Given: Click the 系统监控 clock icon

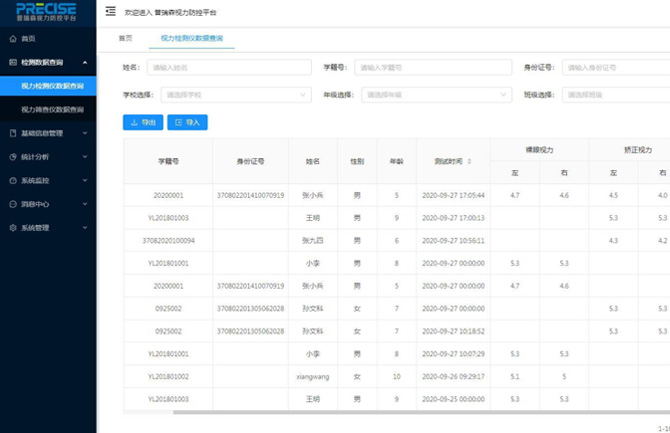Looking at the screenshot, I should (x=12, y=181).
